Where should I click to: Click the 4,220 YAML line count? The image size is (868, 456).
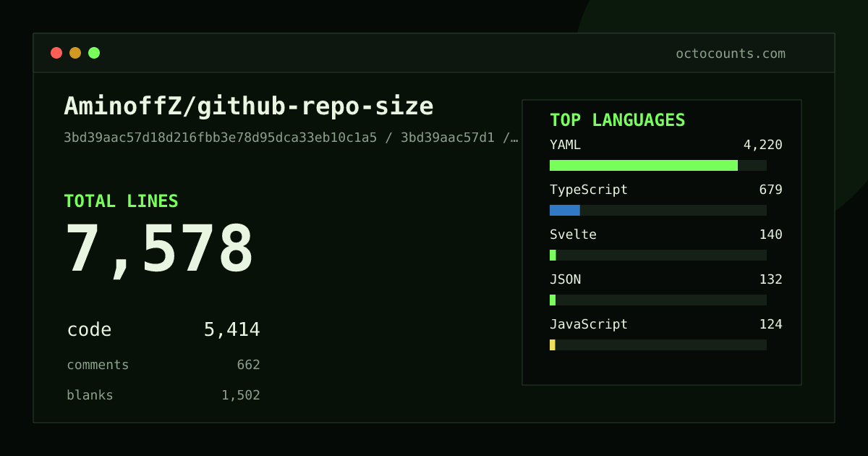tap(763, 145)
